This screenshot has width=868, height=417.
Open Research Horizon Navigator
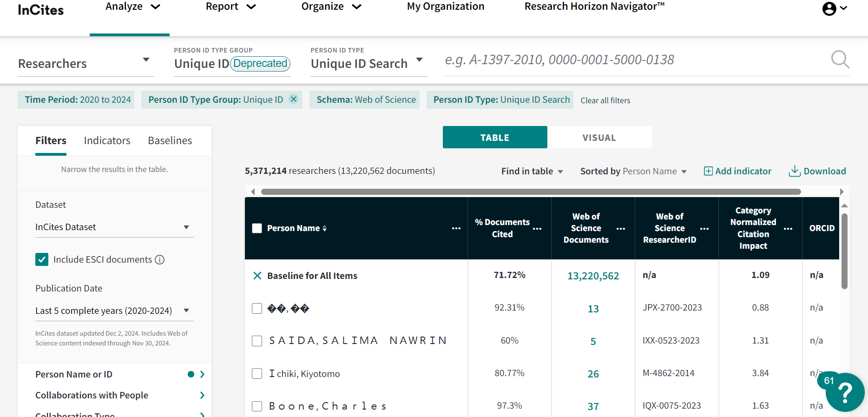click(594, 7)
